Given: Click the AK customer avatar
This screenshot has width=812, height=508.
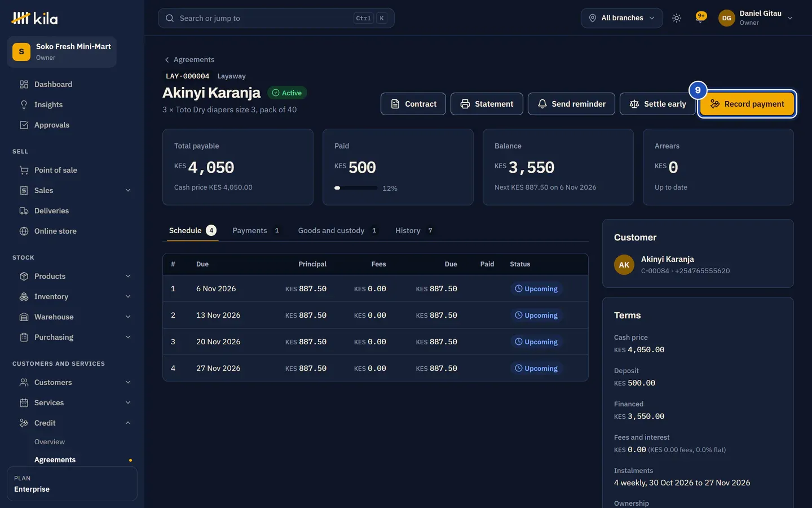Looking at the screenshot, I should coord(624,265).
